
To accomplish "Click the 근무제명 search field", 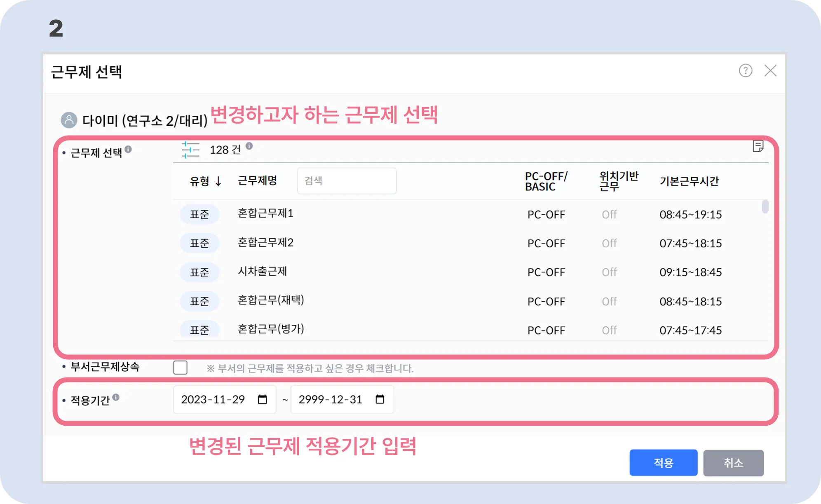I will (x=346, y=181).
